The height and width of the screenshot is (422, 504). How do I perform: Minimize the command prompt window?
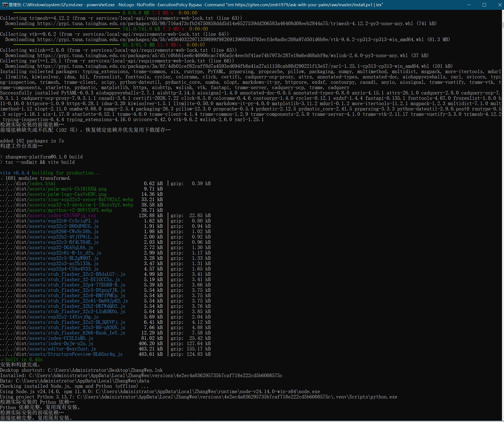(x=469, y=5)
